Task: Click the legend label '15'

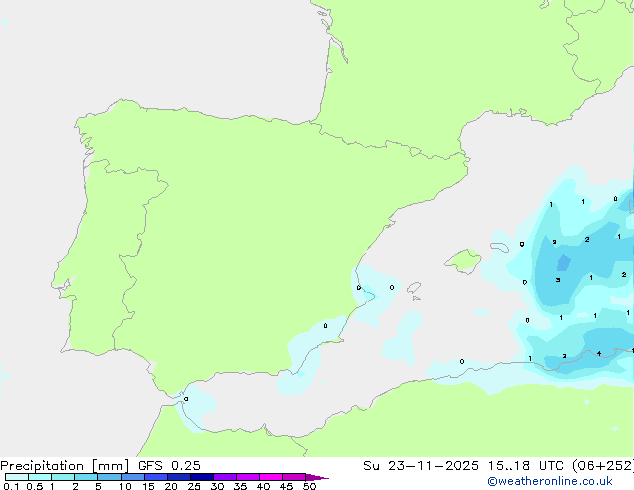Action: (x=148, y=486)
